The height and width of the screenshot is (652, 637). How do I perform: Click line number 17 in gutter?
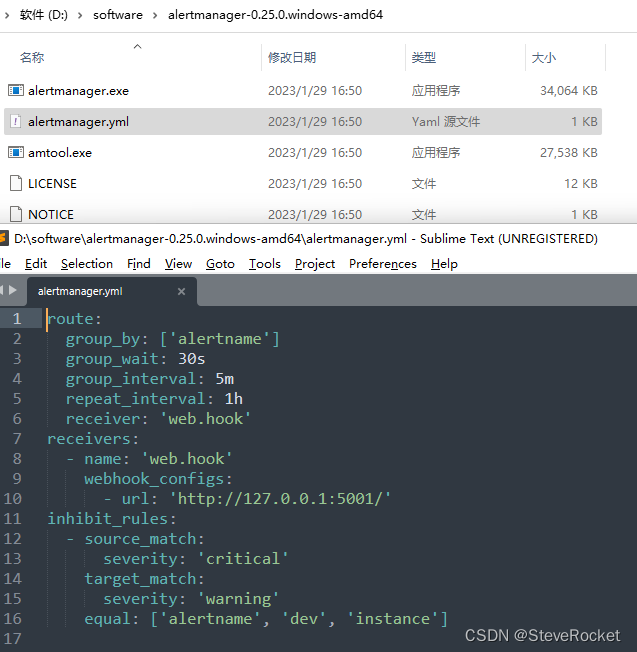[12, 638]
